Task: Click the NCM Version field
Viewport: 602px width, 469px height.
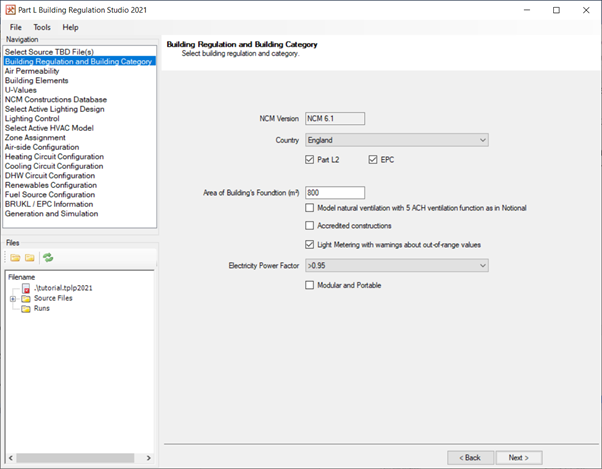Action: pyautogui.click(x=335, y=119)
